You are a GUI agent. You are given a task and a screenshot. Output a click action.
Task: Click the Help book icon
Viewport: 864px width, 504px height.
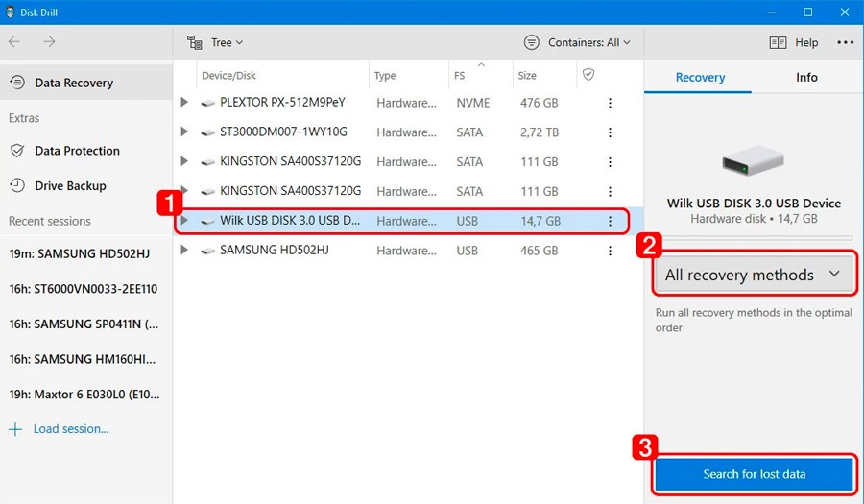click(x=778, y=42)
